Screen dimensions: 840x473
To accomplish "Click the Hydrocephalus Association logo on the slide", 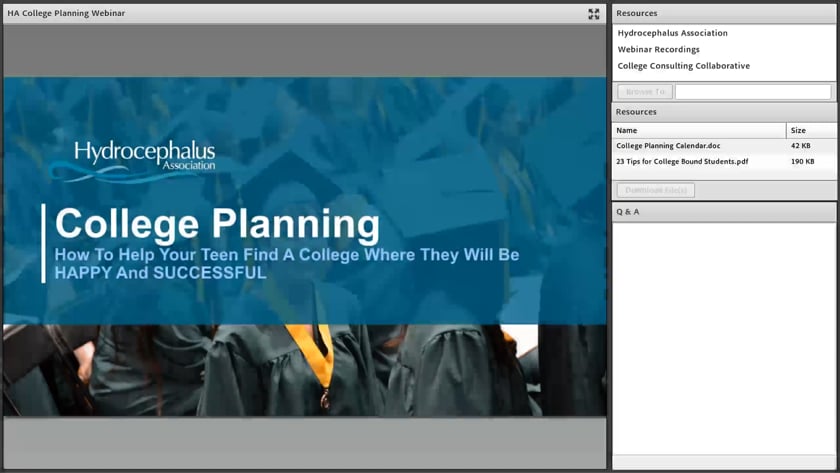I will coord(133,161).
